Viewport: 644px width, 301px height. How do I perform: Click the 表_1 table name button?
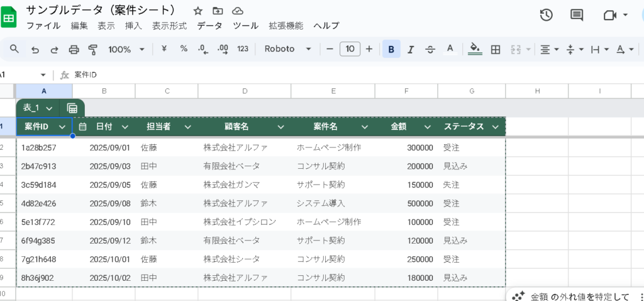(x=38, y=108)
